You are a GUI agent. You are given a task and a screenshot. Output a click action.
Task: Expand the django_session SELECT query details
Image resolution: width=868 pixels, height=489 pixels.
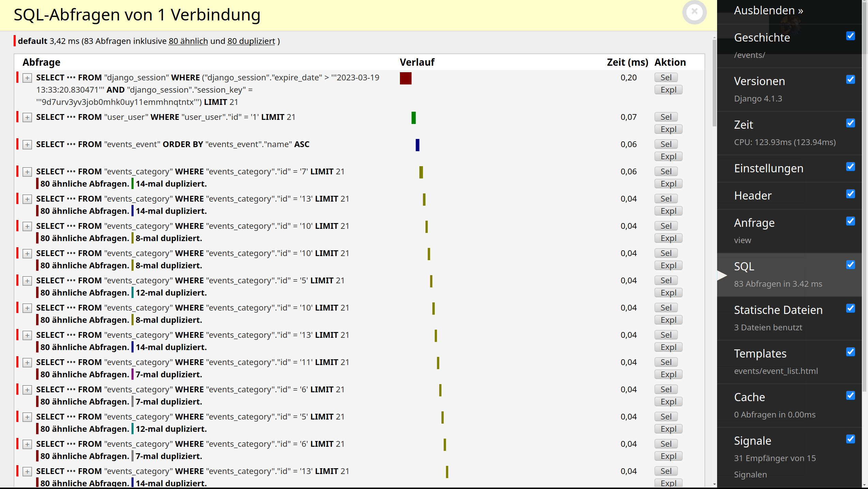point(27,78)
